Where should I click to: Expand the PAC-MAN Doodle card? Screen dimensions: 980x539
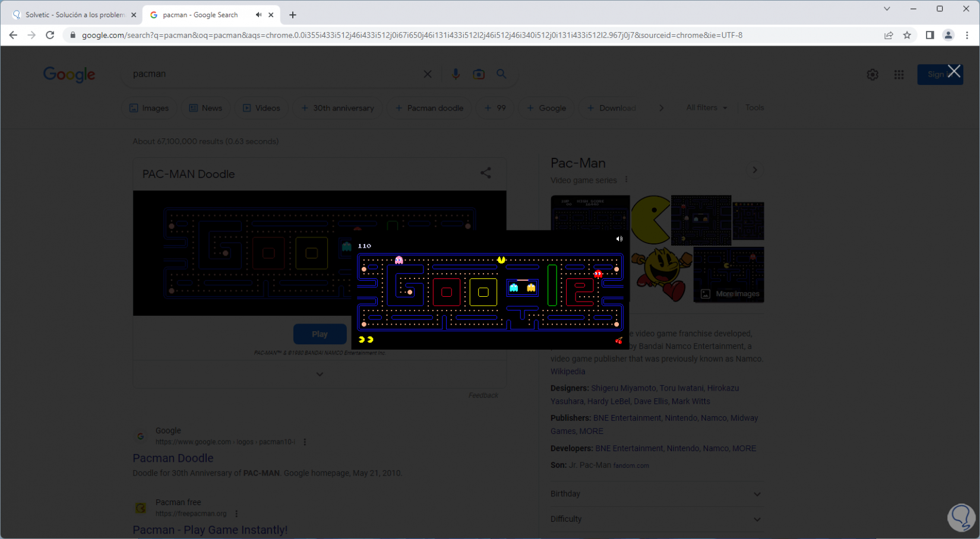point(320,374)
